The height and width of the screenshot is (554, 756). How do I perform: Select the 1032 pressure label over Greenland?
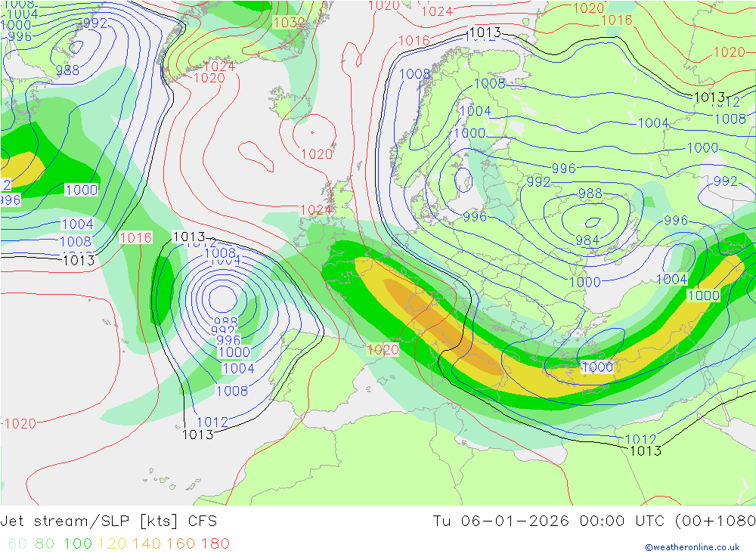pos(290,23)
